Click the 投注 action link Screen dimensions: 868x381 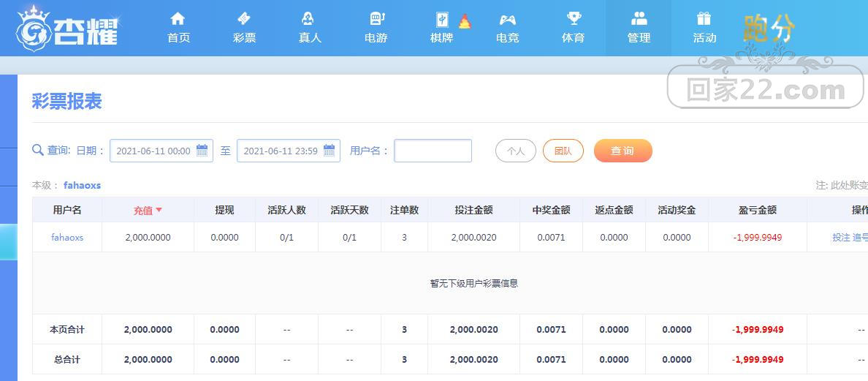pyautogui.click(x=841, y=237)
